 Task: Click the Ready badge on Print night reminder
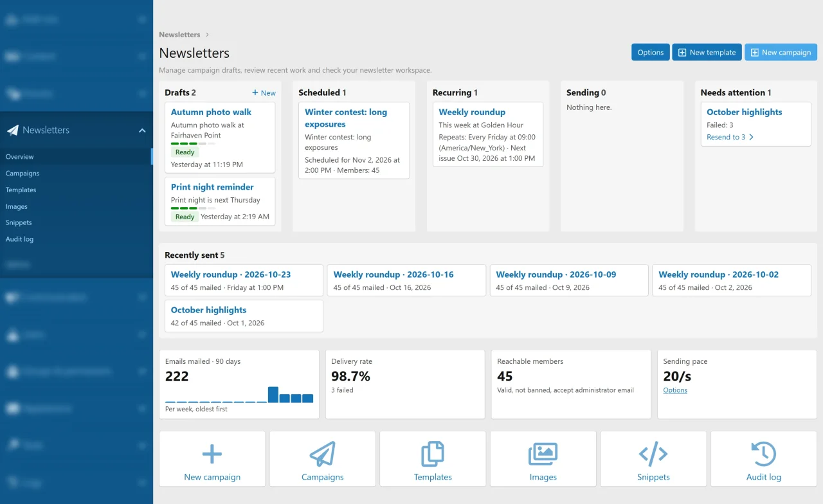coord(185,217)
